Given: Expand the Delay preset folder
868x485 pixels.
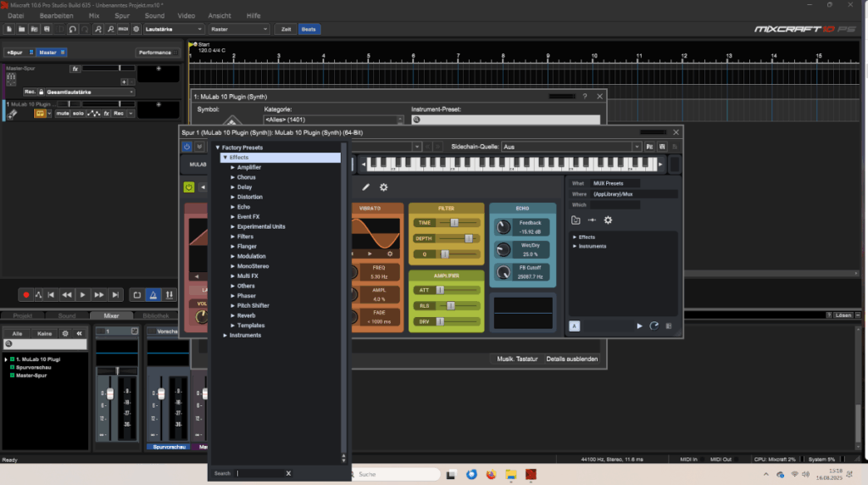Looking at the screenshot, I should 232,187.
